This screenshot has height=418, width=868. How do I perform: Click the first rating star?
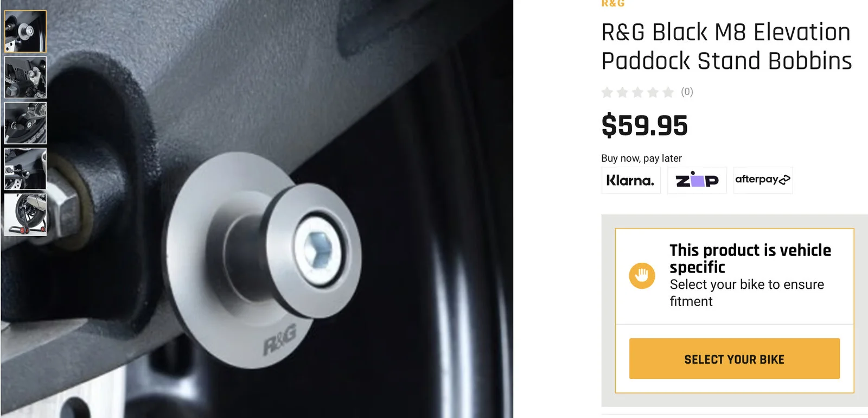click(608, 92)
